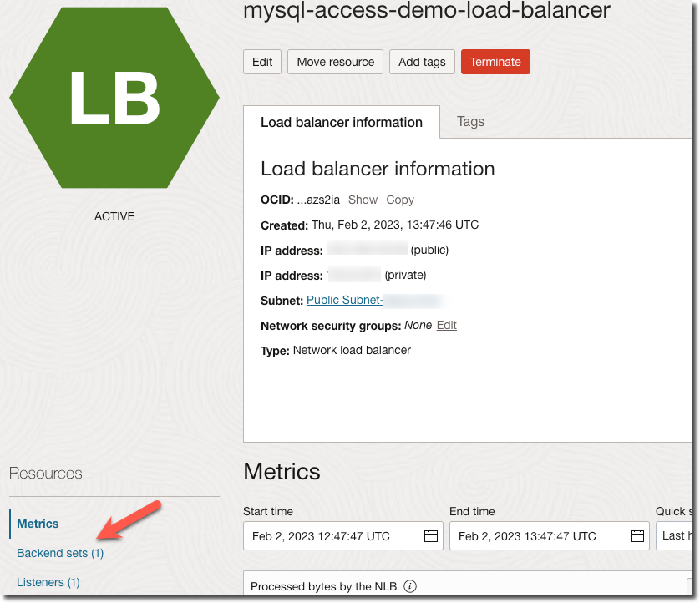
Task: Open the Start time calendar picker
Action: tap(430, 535)
